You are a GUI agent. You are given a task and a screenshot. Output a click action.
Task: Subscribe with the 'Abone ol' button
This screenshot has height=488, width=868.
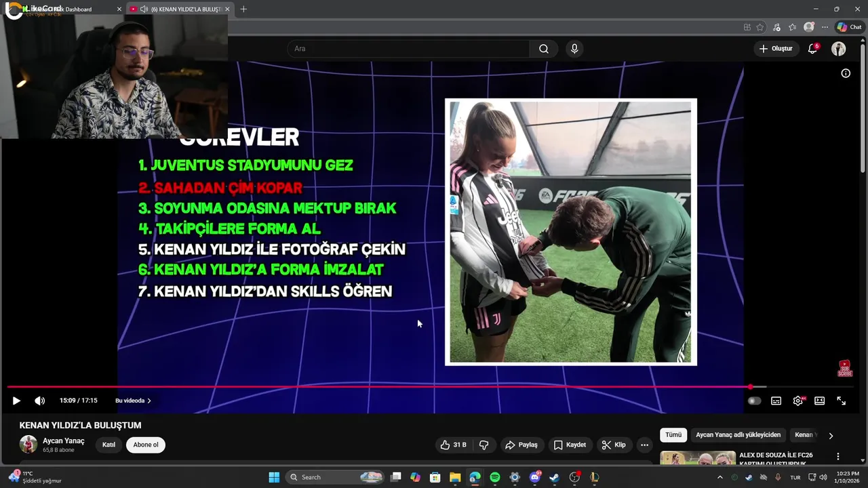146,445
